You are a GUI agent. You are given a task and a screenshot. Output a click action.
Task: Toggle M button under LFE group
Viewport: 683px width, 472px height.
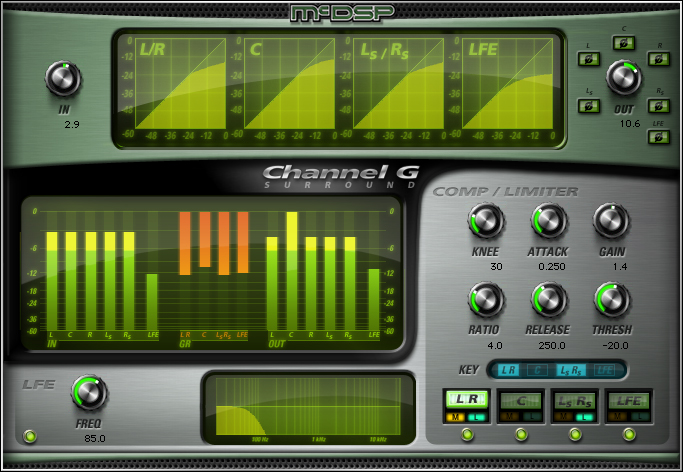(x=618, y=417)
